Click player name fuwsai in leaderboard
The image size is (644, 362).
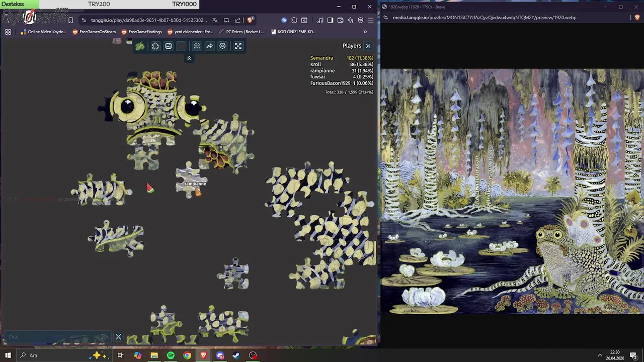pos(317,77)
